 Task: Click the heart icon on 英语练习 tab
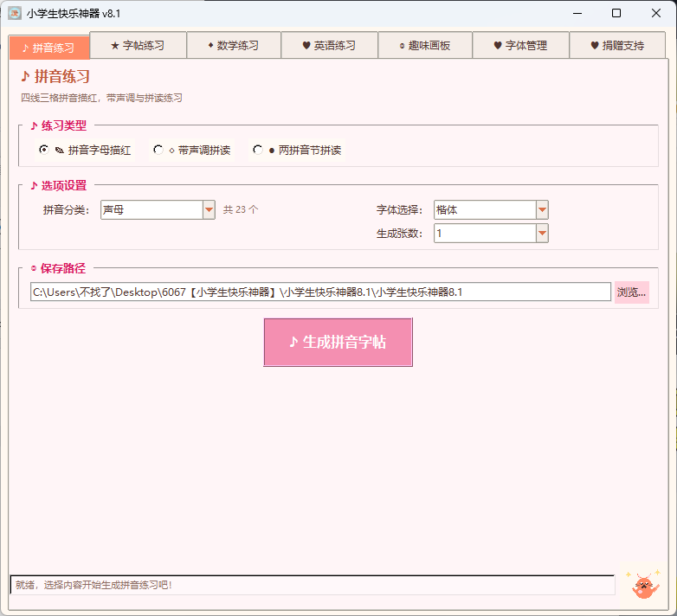click(306, 45)
